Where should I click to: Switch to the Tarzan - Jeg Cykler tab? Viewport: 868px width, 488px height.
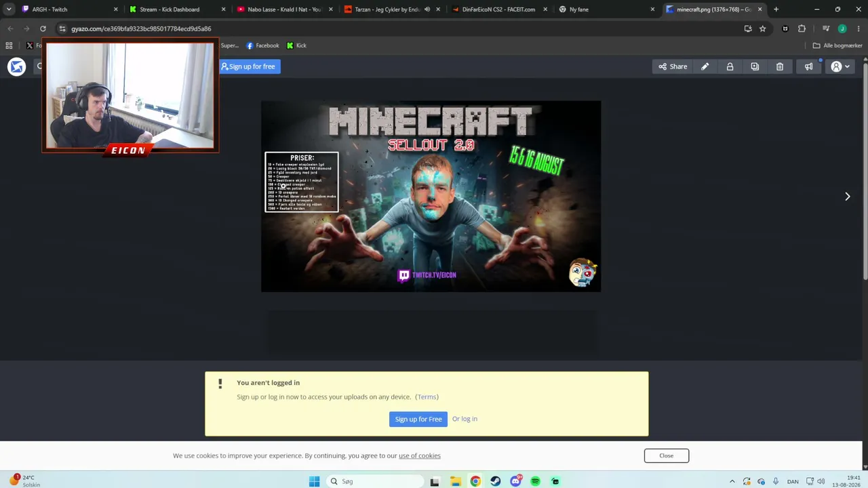pos(392,9)
